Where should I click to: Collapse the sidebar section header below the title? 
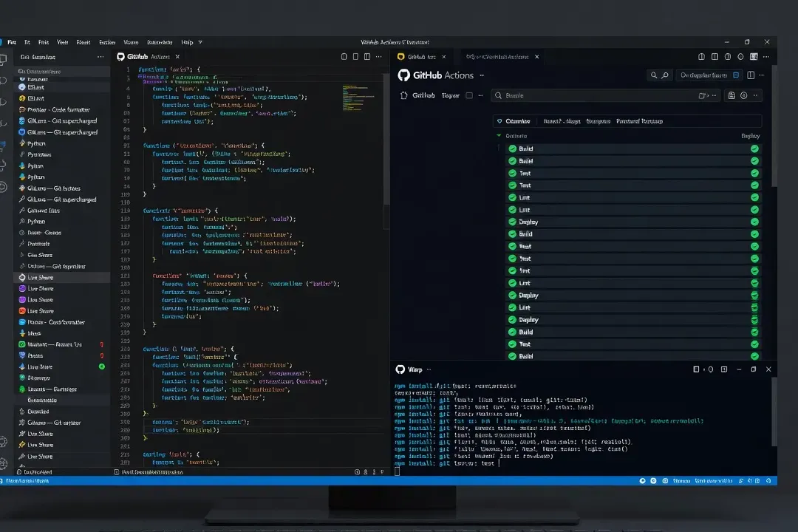(61, 71)
